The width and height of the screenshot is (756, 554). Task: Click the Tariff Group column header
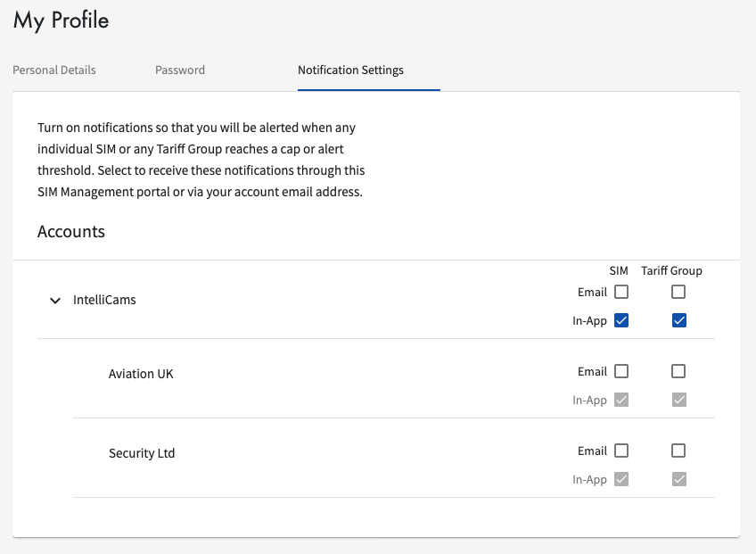[x=671, y=270]
